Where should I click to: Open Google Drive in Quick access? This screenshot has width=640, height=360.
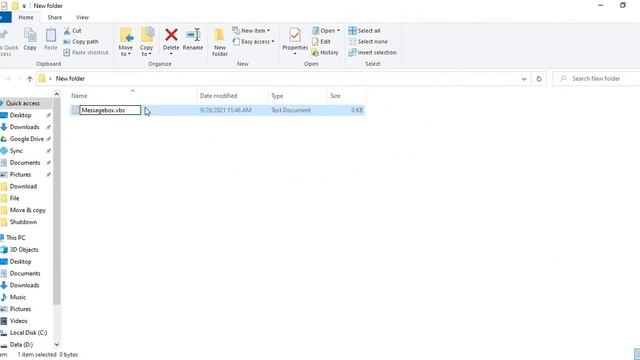[26, 139]
